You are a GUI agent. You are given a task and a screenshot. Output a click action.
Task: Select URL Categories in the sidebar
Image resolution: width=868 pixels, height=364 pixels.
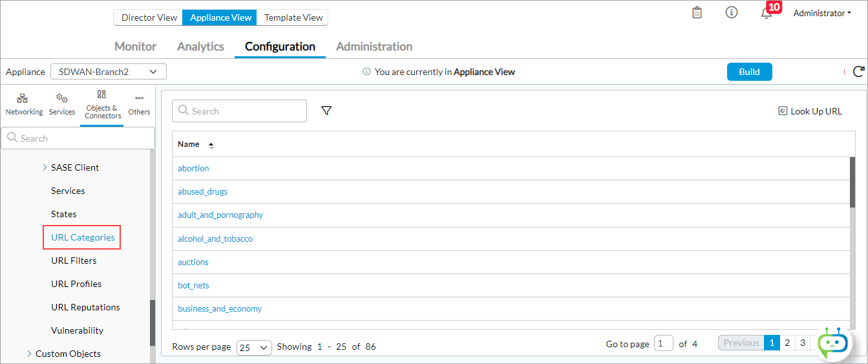click(x=83, y=237)
